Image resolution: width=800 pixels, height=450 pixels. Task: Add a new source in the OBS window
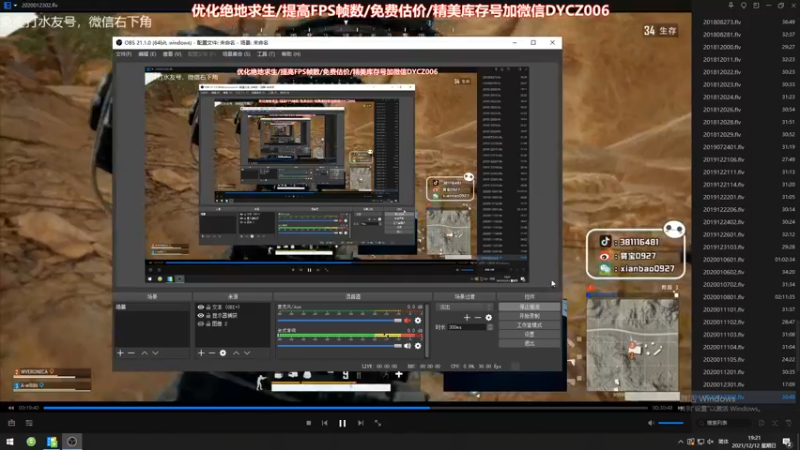(x=201, y=353)
